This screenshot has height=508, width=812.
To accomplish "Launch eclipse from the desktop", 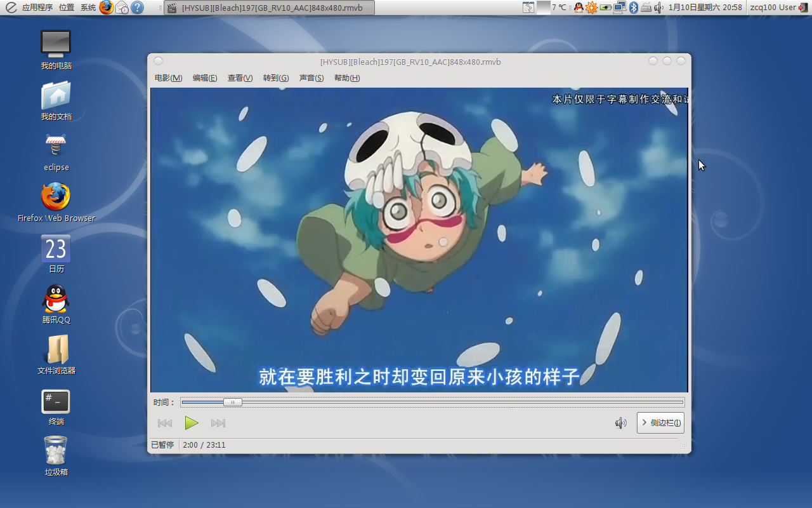I will pos(56,152).
